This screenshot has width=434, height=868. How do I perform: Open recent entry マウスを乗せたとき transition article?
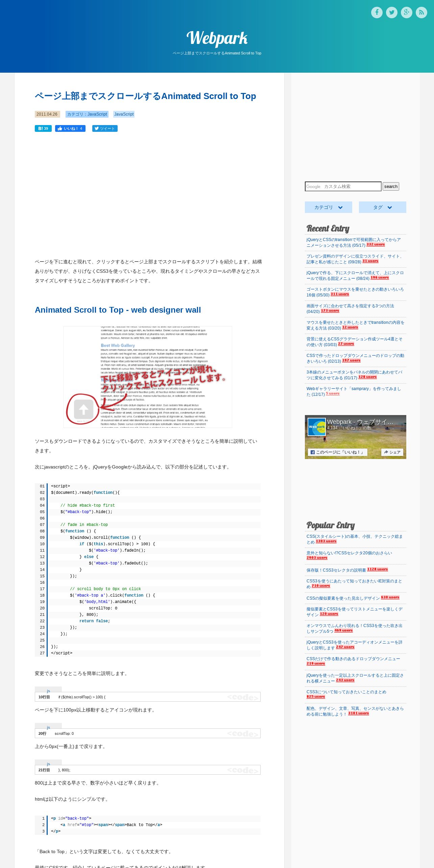click(355, 325)
